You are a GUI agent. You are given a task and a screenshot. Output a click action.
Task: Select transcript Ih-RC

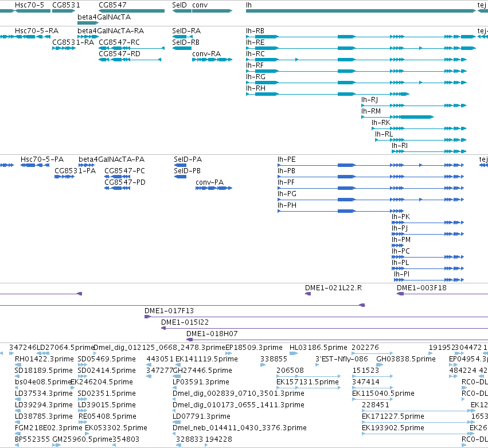(255, 54)
